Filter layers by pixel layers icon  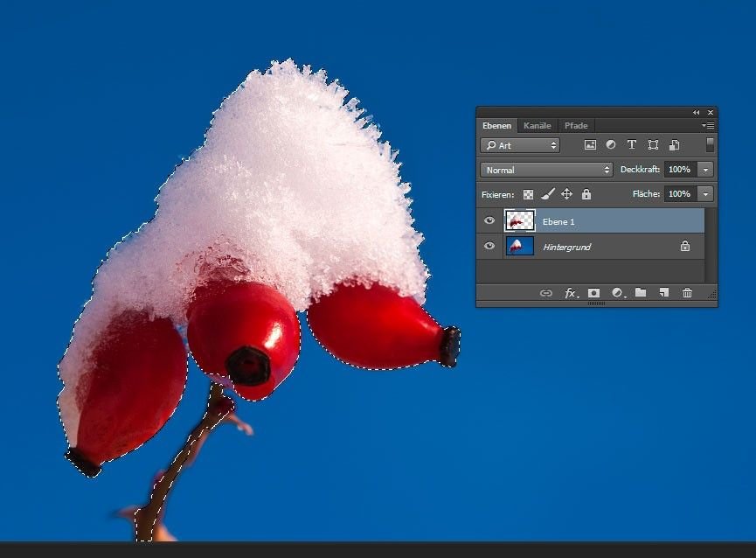(x=590, y=144)
